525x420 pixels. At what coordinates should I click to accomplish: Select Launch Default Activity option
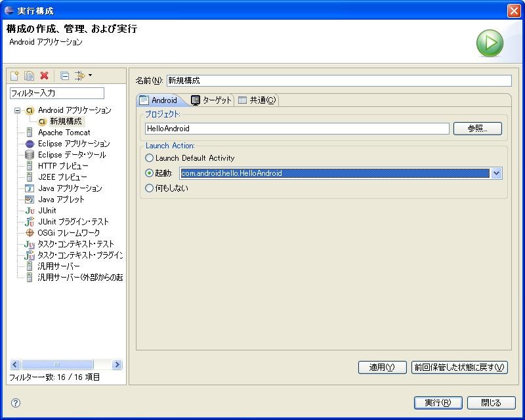tap(151, 158)
